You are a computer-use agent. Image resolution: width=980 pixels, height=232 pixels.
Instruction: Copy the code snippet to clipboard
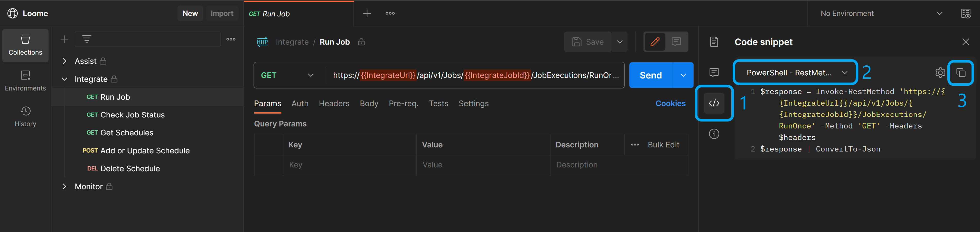(x=960, y=73)
